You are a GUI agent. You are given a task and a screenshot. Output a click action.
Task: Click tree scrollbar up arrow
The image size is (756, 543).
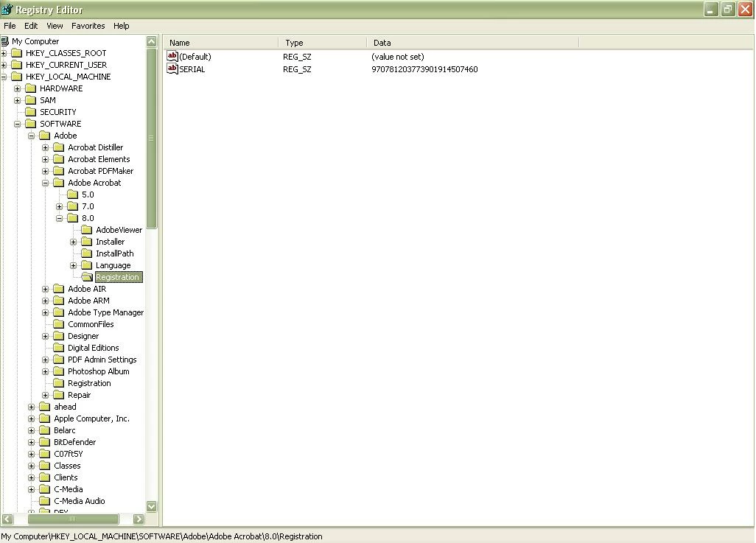[x=151, y=41]
